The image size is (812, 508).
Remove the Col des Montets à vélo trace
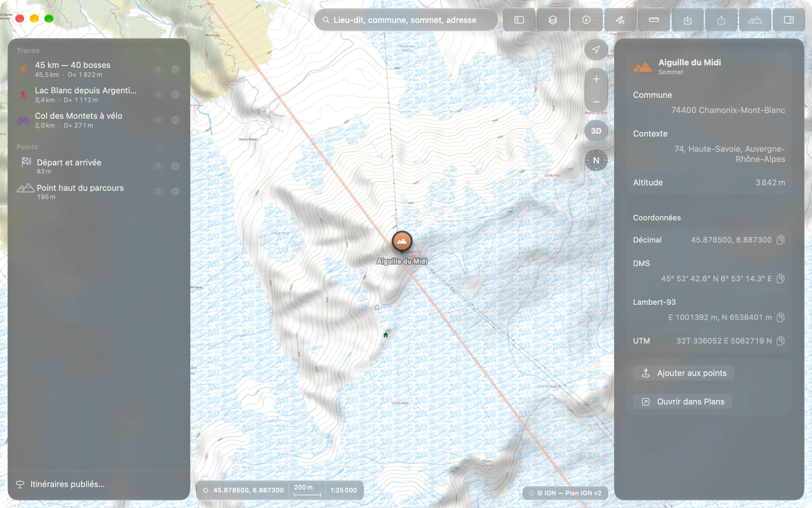[x=175, y=120]
